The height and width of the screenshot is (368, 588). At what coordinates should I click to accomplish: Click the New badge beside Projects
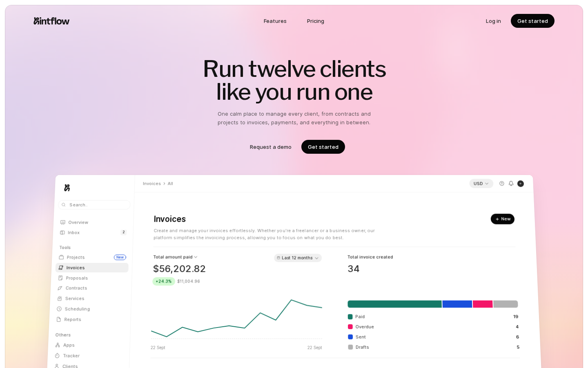[120, 257]
